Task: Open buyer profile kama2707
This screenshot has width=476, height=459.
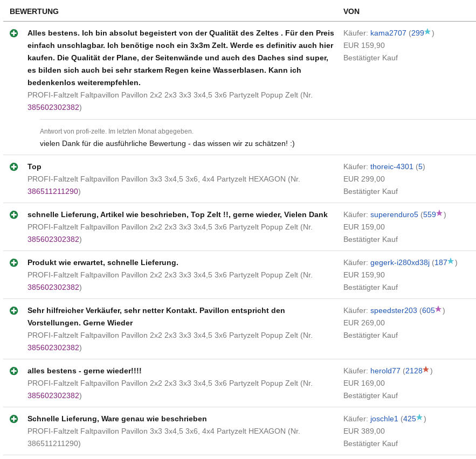Action: click(x=388, y=33)
